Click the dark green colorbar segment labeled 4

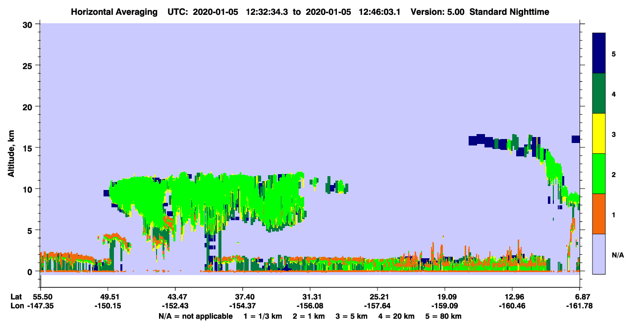coord(599,94)
